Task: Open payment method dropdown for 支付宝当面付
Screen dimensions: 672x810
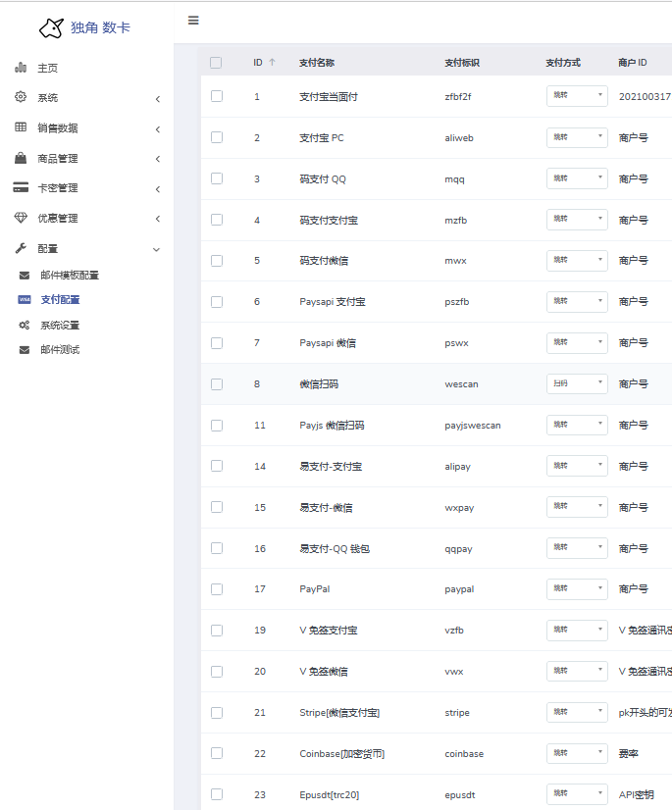Action: pos(577,95)
